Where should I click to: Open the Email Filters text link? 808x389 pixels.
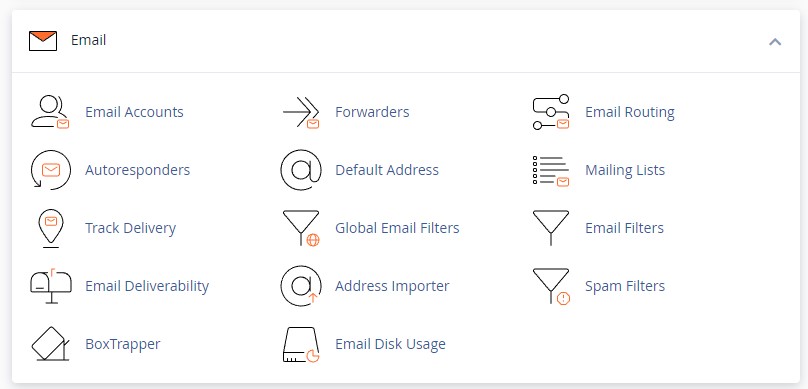pyautogui.click(x=625, y=228)
